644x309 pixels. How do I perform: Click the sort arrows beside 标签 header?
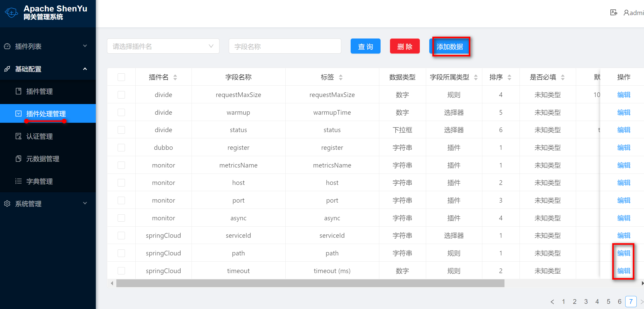[341, 77]
